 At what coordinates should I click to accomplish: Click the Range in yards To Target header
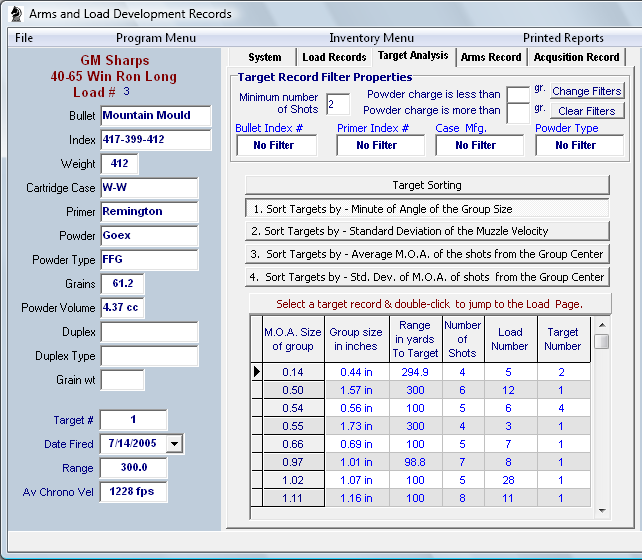point(415,339)
